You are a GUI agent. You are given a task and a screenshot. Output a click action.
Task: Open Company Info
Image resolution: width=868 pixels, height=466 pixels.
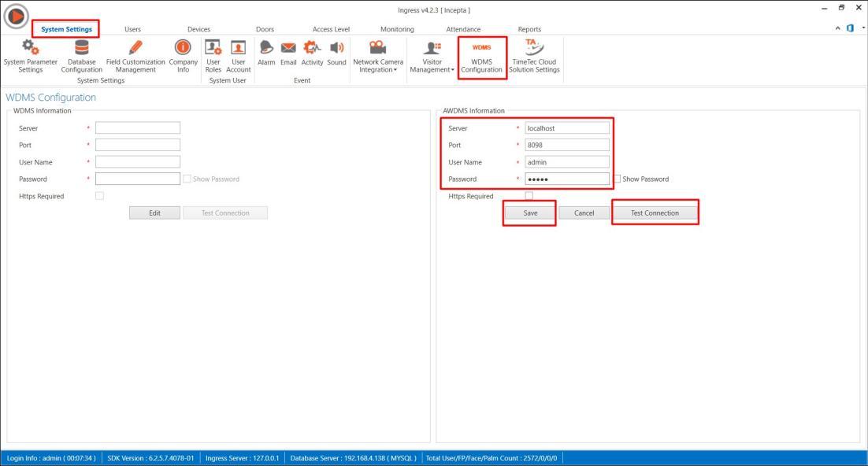[184, 56]
